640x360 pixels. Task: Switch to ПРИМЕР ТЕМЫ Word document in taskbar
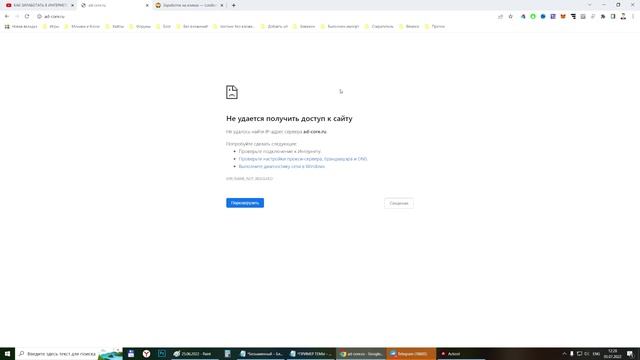[x=312, y=353]
